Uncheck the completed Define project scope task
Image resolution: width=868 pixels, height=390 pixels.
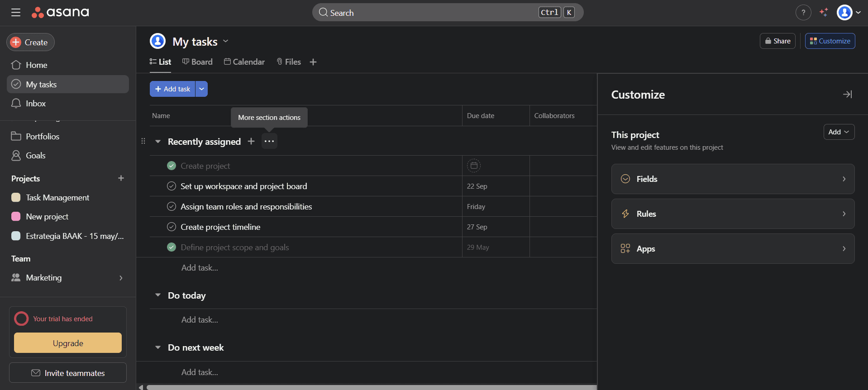[172, 247]
